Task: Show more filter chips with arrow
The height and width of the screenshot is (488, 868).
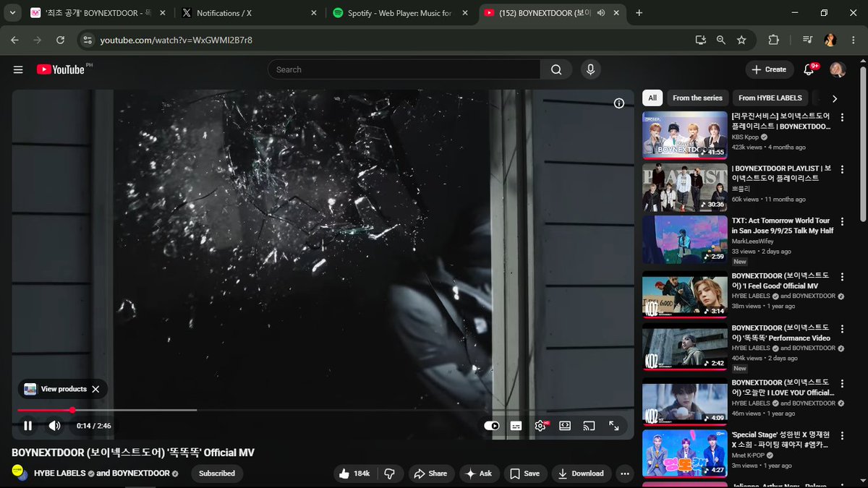Action: [834, 98]
